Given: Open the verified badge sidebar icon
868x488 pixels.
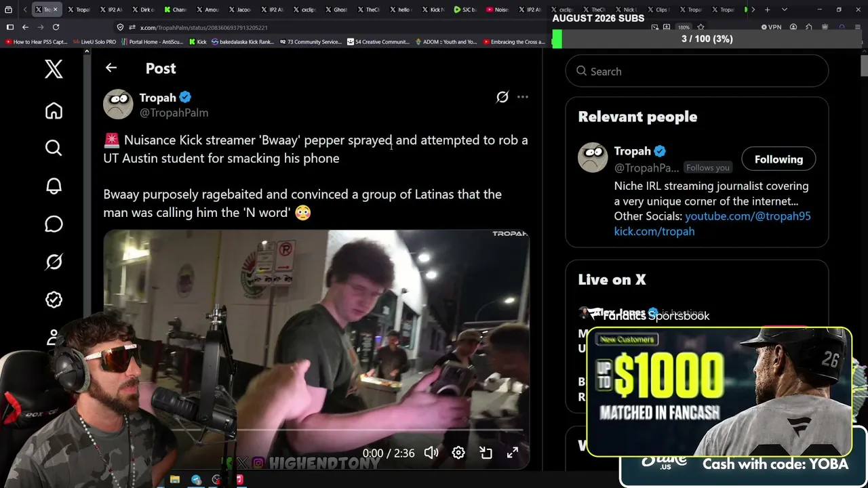Looking at the screenshot, I should tap(54, 300).
